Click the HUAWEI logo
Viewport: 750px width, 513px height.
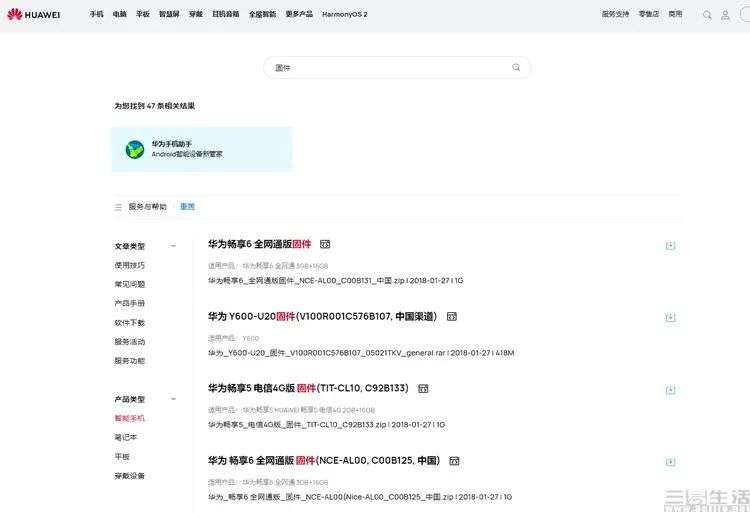(34, 14)
